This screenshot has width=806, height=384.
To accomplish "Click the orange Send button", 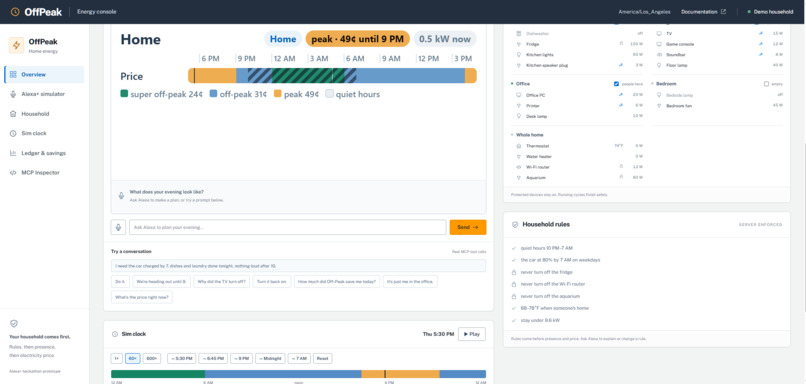I will point(468,227).
